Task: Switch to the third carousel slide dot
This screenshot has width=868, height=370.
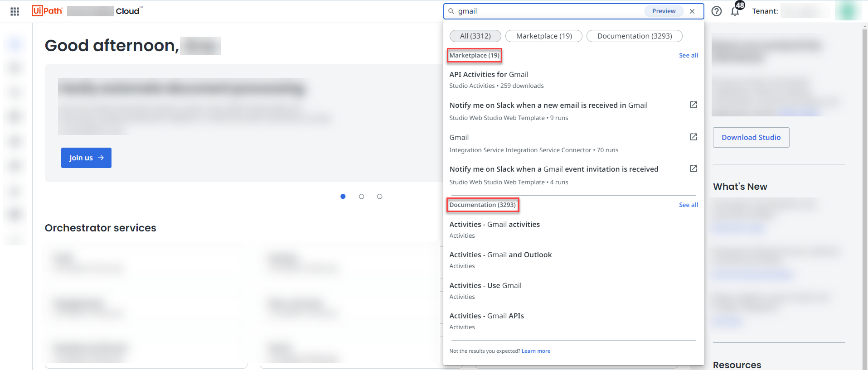Action: coord(380,197)
